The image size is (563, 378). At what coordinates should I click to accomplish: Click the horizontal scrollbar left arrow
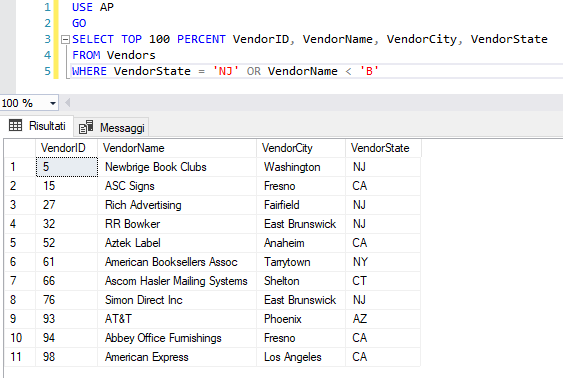click(x=67, y=103)
